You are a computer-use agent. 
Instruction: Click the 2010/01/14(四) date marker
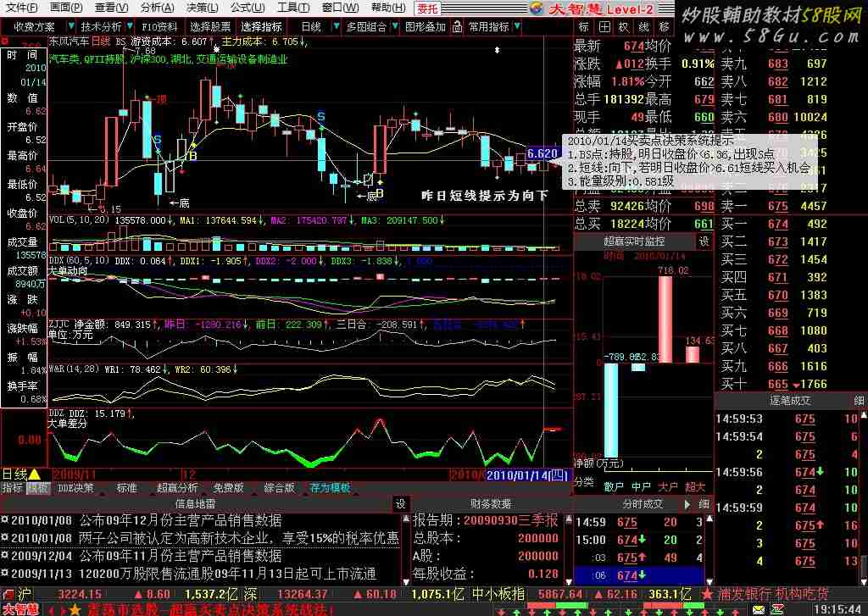526,474
